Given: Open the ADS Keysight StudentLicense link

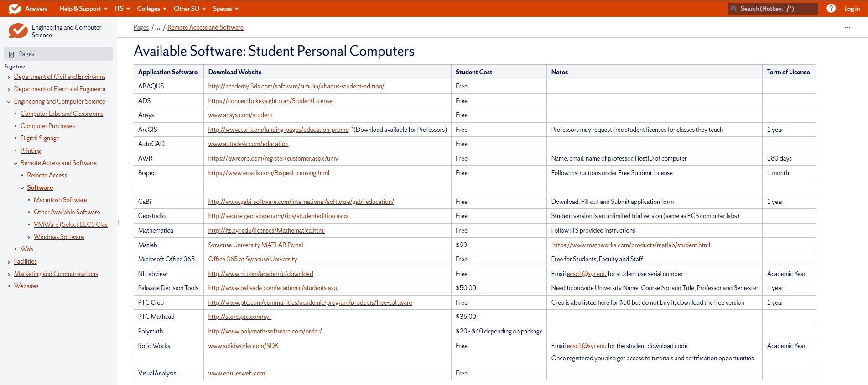Looking at the screenshot, I should tap(270, 101).
